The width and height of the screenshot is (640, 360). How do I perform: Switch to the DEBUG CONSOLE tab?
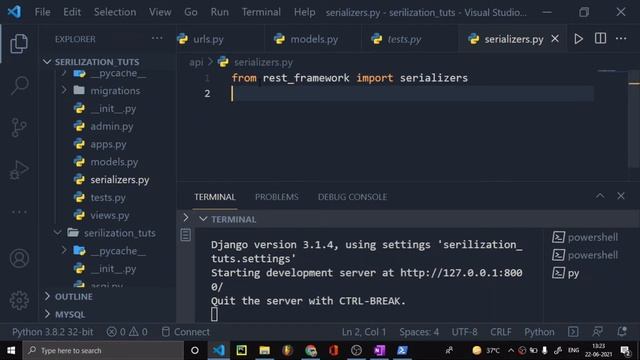(x=352, y=197)
